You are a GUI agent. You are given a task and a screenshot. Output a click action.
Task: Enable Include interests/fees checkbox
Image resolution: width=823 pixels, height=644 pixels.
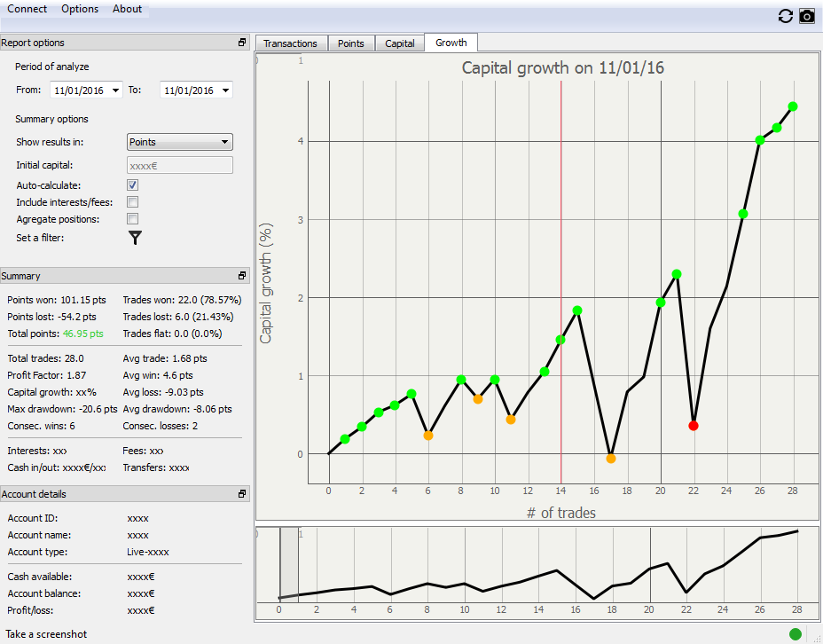tap(132, 202)
